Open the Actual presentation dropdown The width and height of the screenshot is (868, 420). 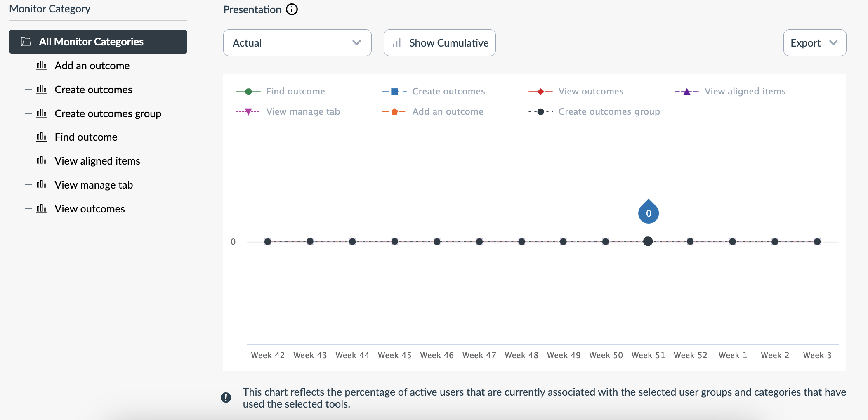click(297, 43)
